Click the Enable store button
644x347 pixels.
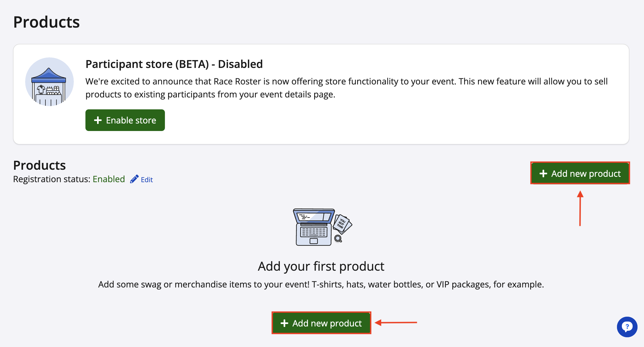pyautogui.click(x=125, y=120)
